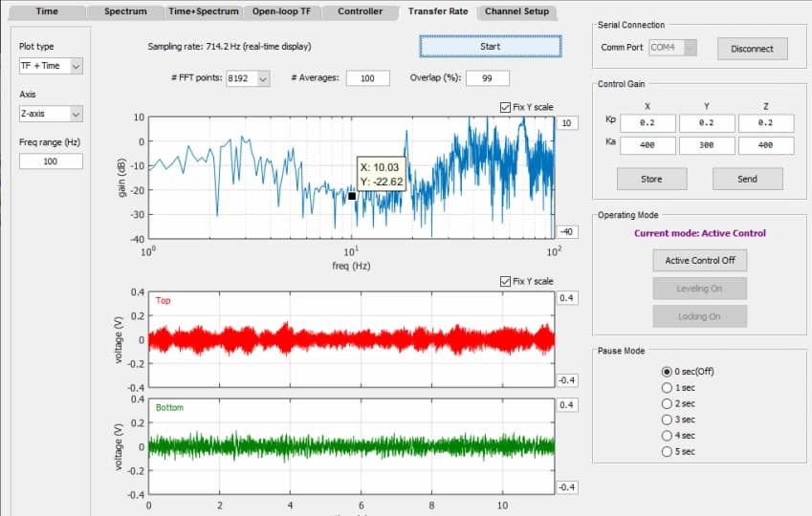812x516 pixels.
Task: Select the 3 sec pause option
Action: click(x=667, y=419)
